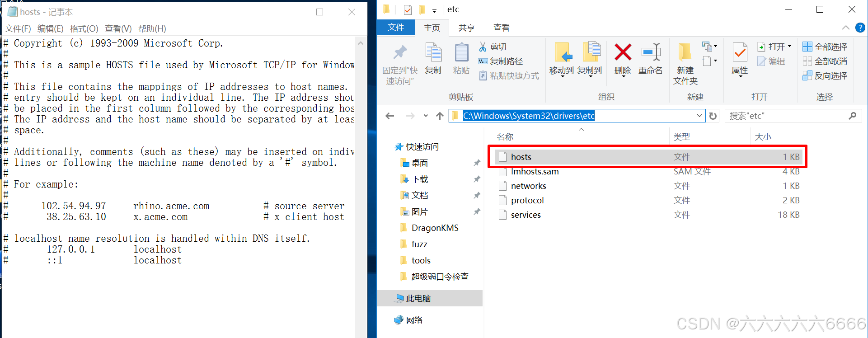The width and height of the screenshot is (868, 338).
Task: Open Notepad File menu
Action: 18,29
